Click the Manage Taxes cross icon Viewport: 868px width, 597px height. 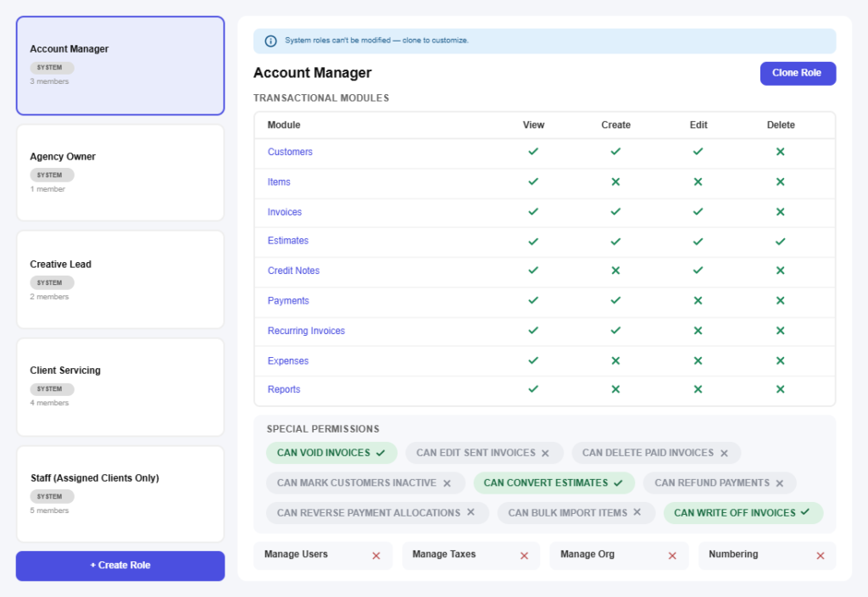pos(524,555)
